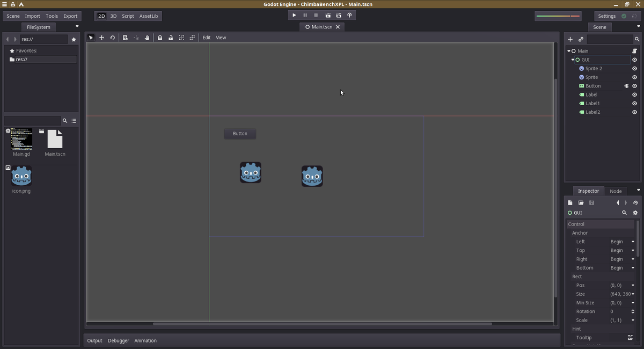The width and height of the screenshot is (644, 349).
Task: Search files with FileSystem magnifier icon
Action: coord(65,121)
